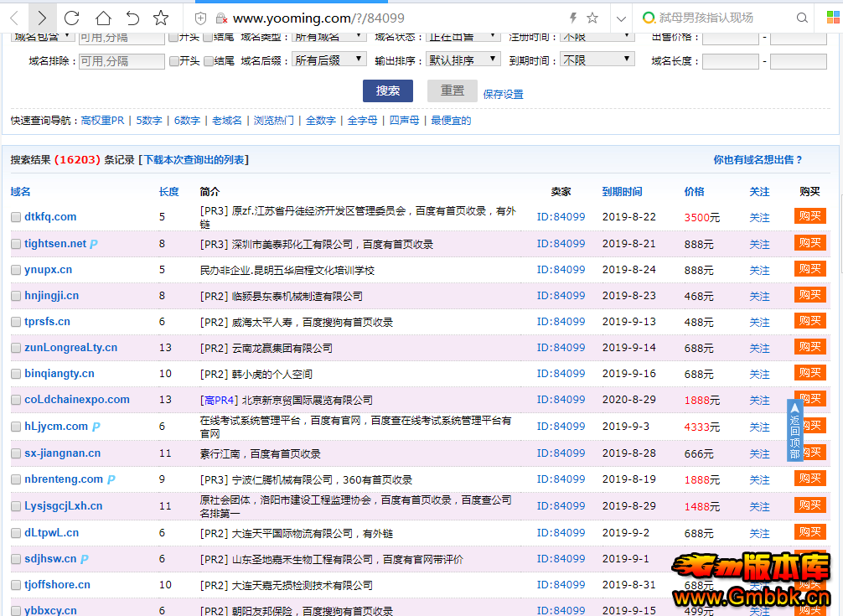This screenshot has height=616, width=843.
Task: Select the checkbox for hnjingji.cn
Action: coord(16,296)
